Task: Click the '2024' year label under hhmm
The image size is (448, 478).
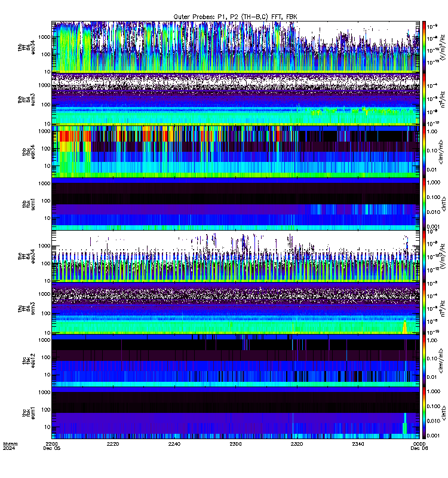Action: click(9, 448)
